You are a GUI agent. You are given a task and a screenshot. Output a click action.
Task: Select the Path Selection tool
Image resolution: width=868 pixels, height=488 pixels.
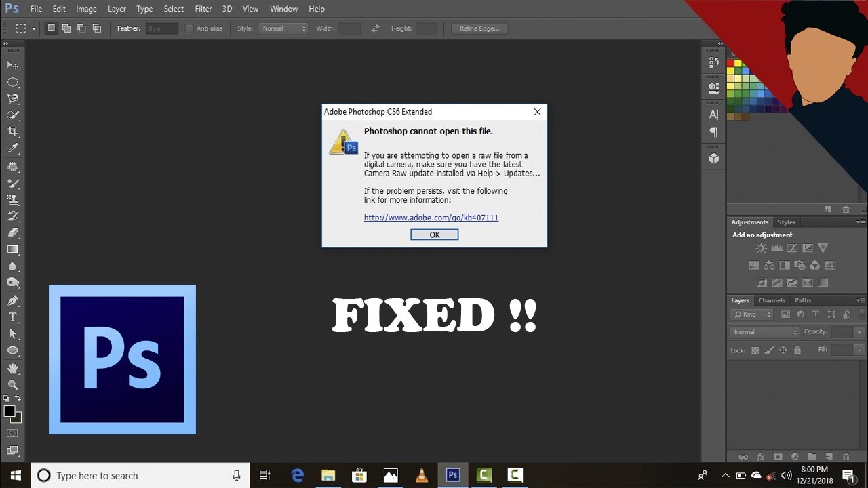pos(12,334)
